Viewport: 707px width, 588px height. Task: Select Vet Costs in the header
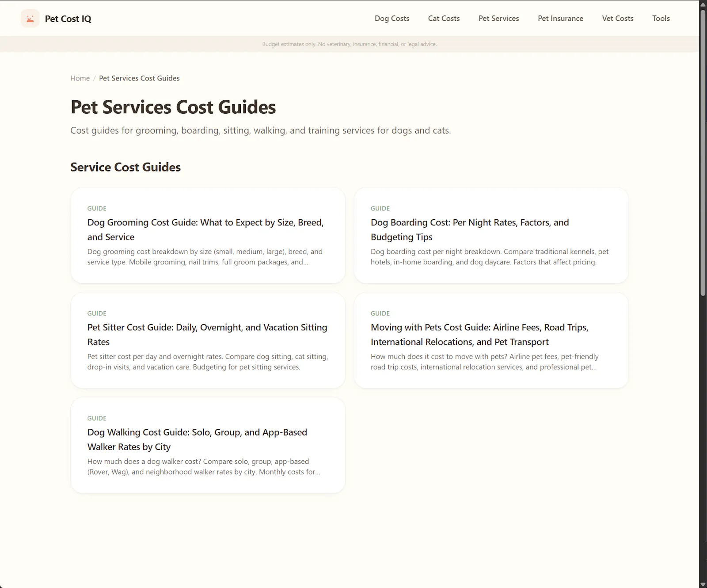(617, 18)
